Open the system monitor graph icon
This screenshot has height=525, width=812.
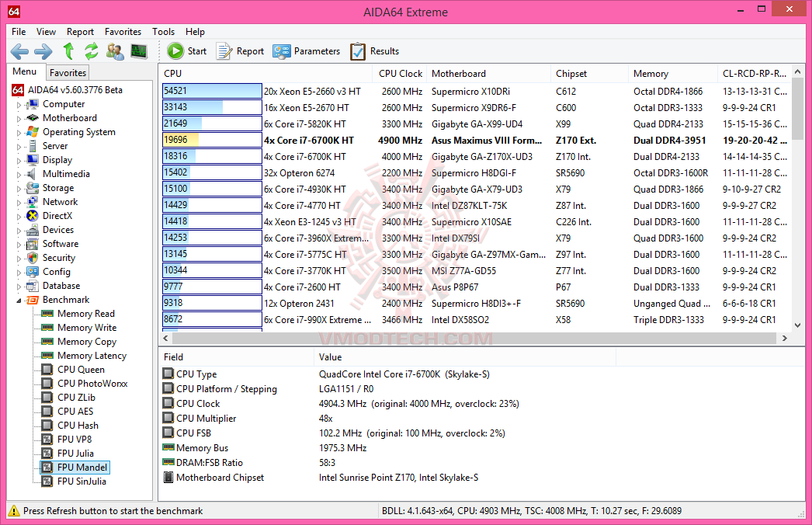[139, 51]
